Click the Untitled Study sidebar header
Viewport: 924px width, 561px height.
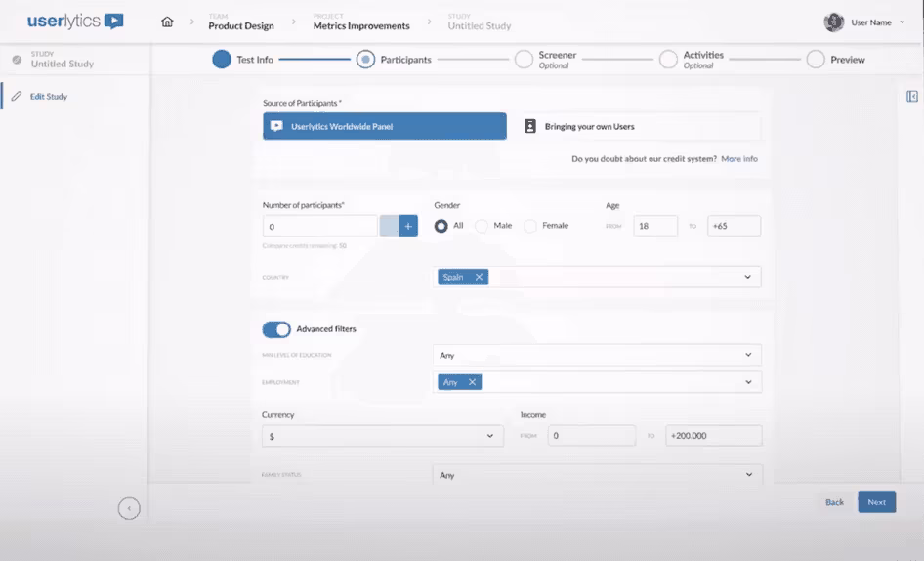[x=62, y=60]
